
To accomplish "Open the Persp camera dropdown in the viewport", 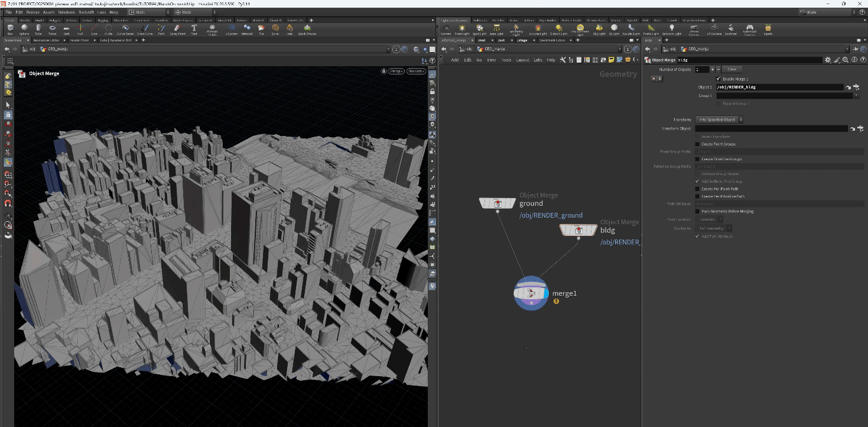I will [x=396, y=71].
